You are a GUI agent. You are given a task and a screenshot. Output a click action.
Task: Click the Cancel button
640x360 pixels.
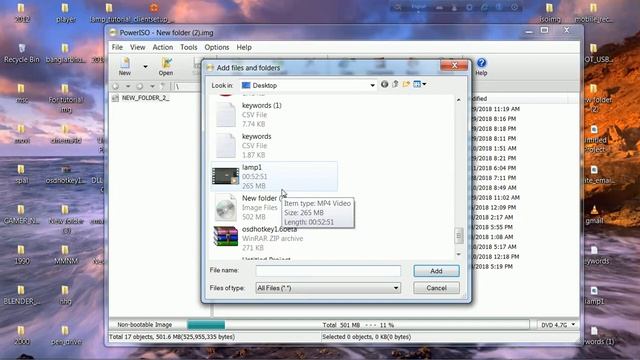(436, 288)
